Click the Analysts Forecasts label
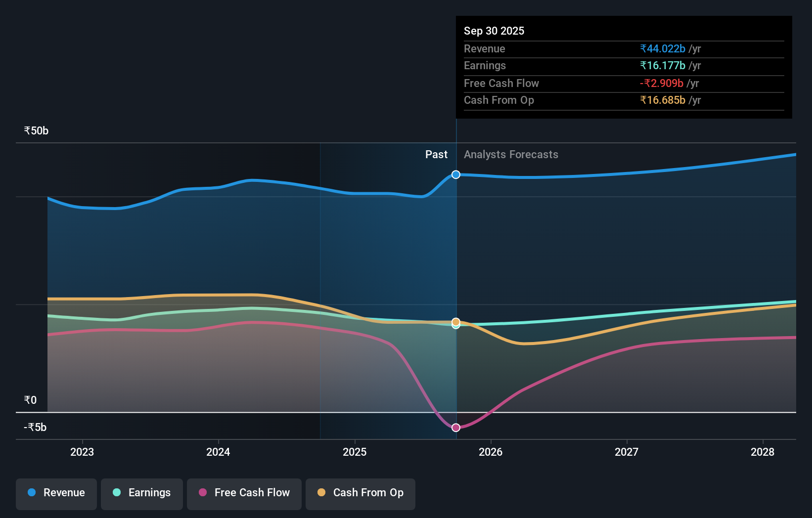This screenshot has height=518, width=812. (x=511, y=154)
